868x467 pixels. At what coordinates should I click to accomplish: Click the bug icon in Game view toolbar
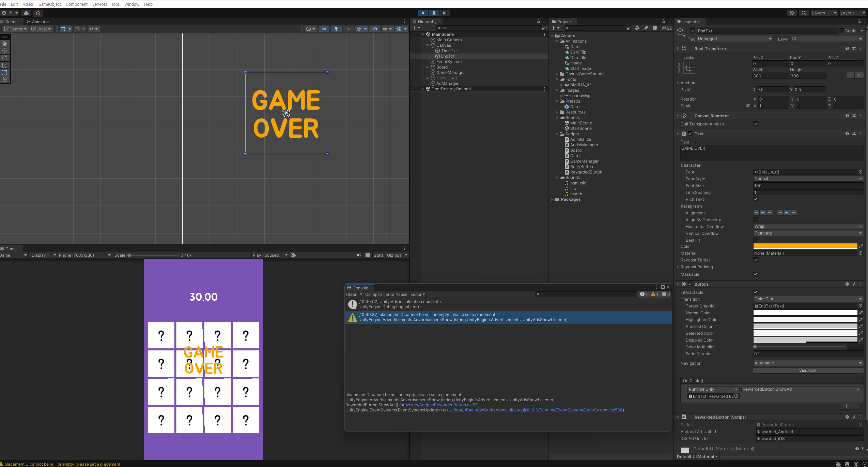point(293,255)
